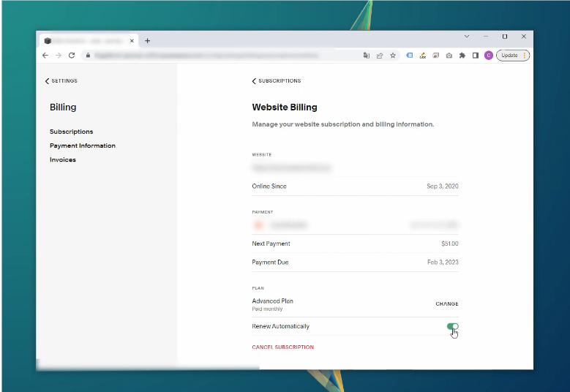570x392 pixels.
Task: Click CANCEL SUBSCRIPTION link
Action: tap(283, 347)
